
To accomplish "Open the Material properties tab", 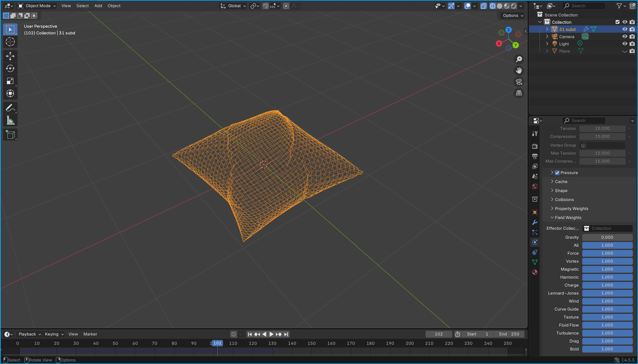I will pyautogui.click(x=535, y=272).
